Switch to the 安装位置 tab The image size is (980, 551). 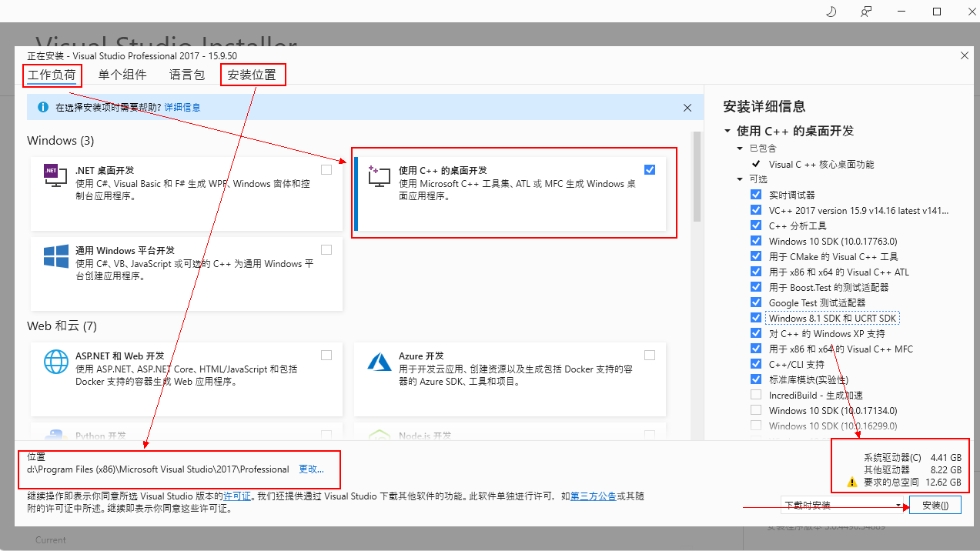coord(252,75)
